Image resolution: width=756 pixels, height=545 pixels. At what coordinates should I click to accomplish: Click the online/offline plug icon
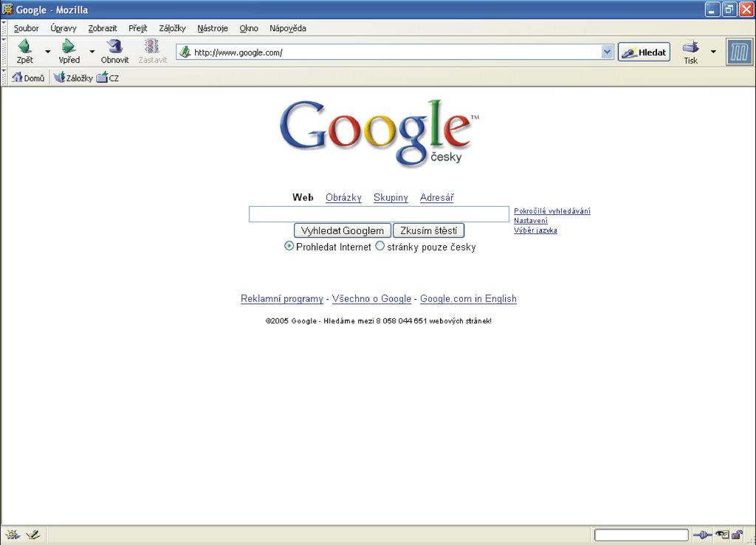(x=702, y=535)
